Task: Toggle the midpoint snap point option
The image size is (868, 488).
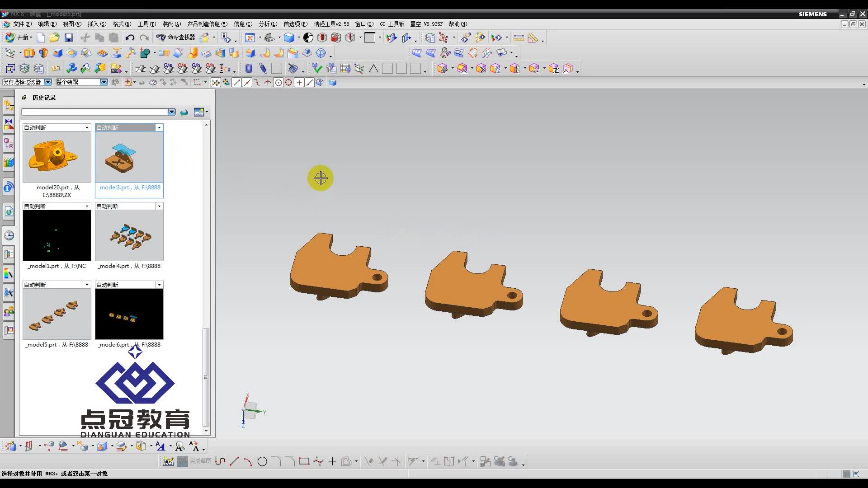Action: [247, 82]
